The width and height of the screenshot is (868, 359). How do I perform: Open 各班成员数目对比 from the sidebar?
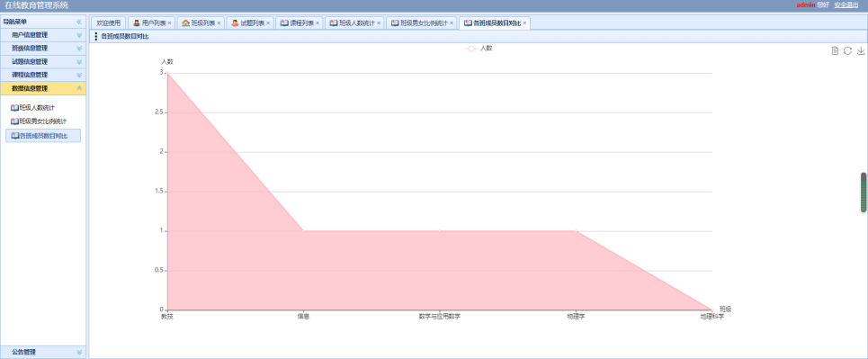43,136
